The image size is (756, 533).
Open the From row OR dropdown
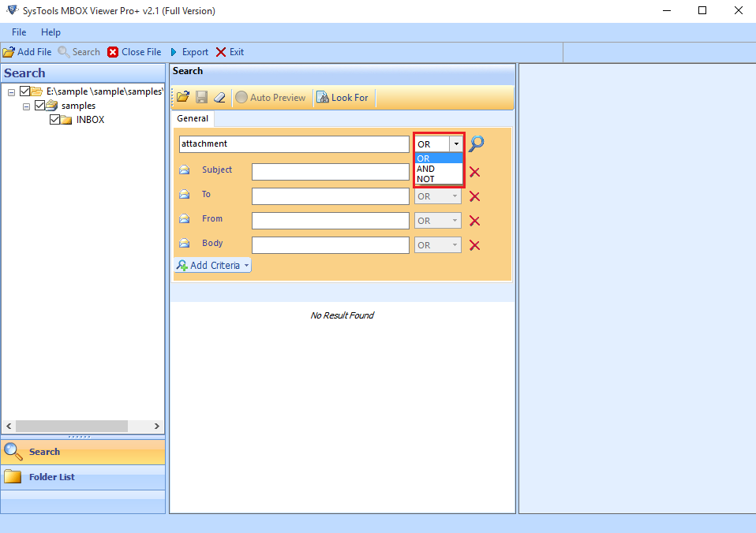point(438,221)
